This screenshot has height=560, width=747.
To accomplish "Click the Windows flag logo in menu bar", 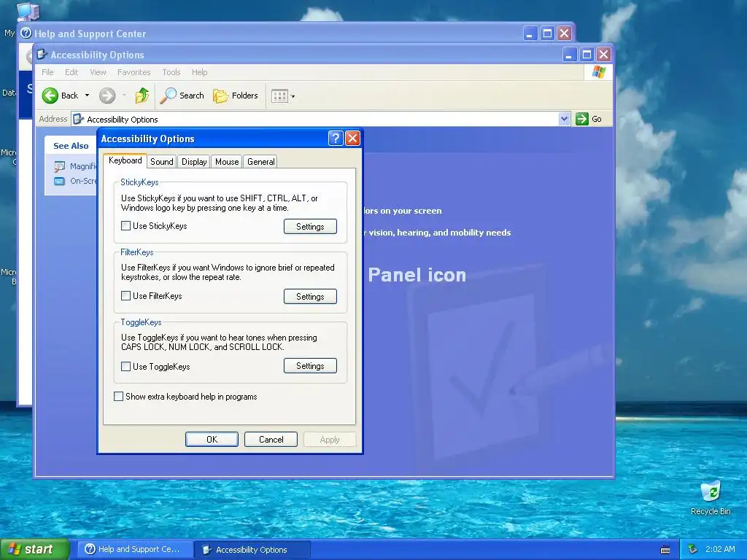I will 598,72.
